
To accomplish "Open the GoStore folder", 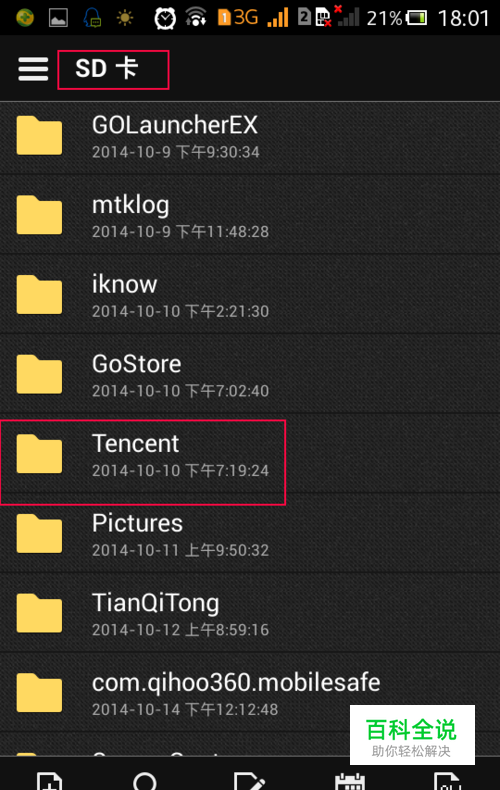I will 250,374.
